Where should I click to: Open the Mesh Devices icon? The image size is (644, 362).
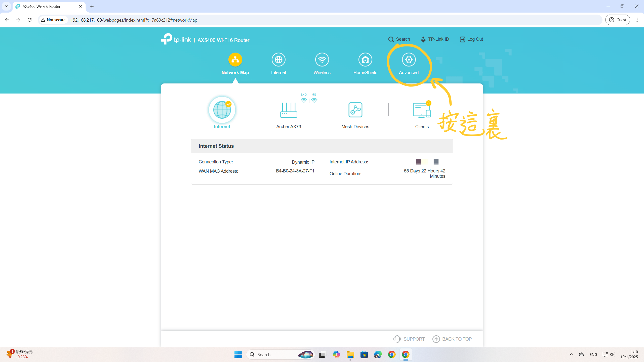pos(355,110)
